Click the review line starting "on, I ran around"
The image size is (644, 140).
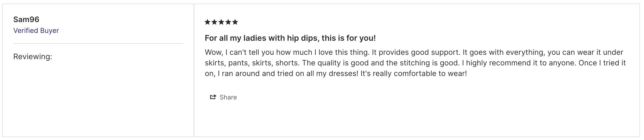[x=336, y=73]
